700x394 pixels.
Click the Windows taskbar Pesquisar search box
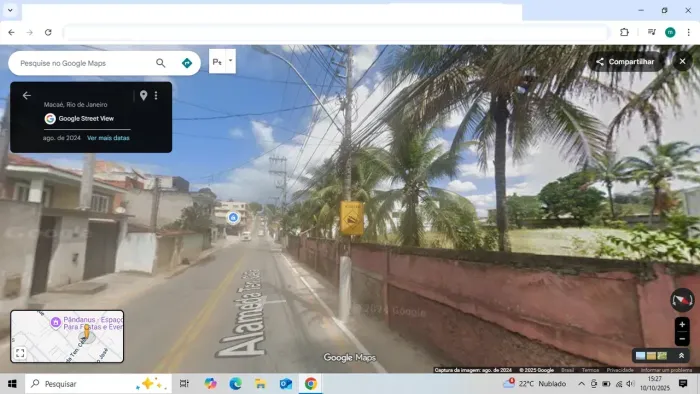click(x=98, y=384)
